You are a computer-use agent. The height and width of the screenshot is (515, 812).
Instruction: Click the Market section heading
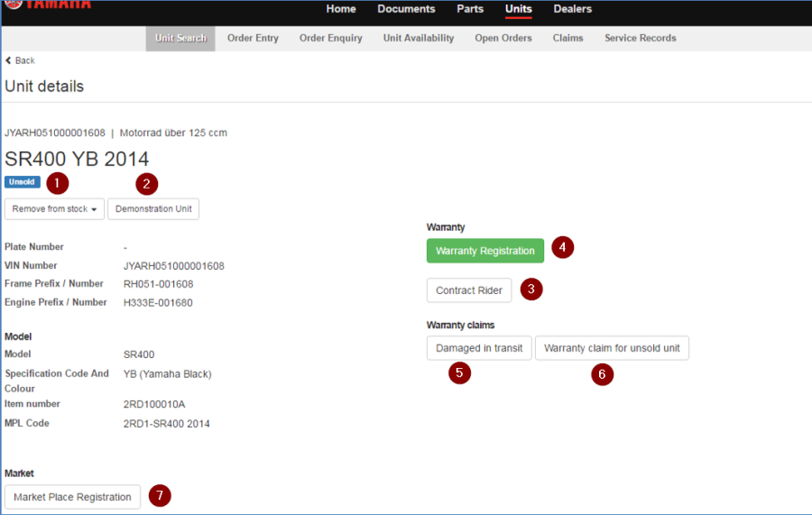pyautogui.click(x=19, y=474)
